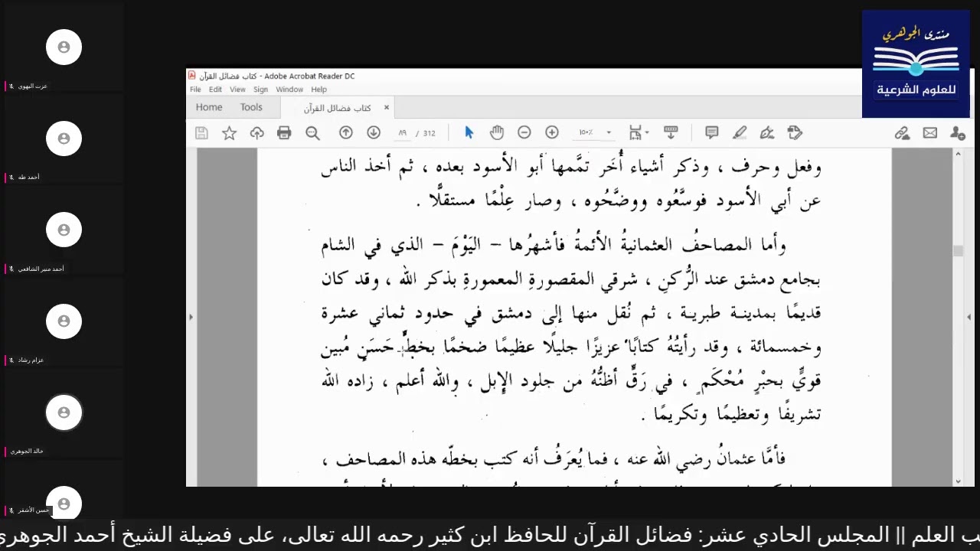Open the Window menu

coord(289,90)
